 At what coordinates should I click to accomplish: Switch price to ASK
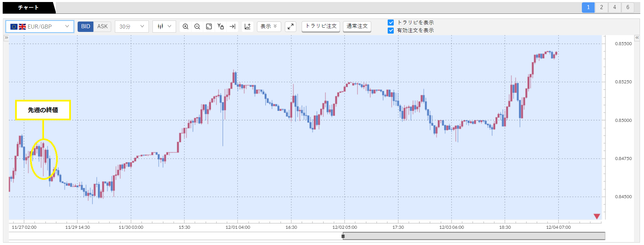tap(102, 27)
